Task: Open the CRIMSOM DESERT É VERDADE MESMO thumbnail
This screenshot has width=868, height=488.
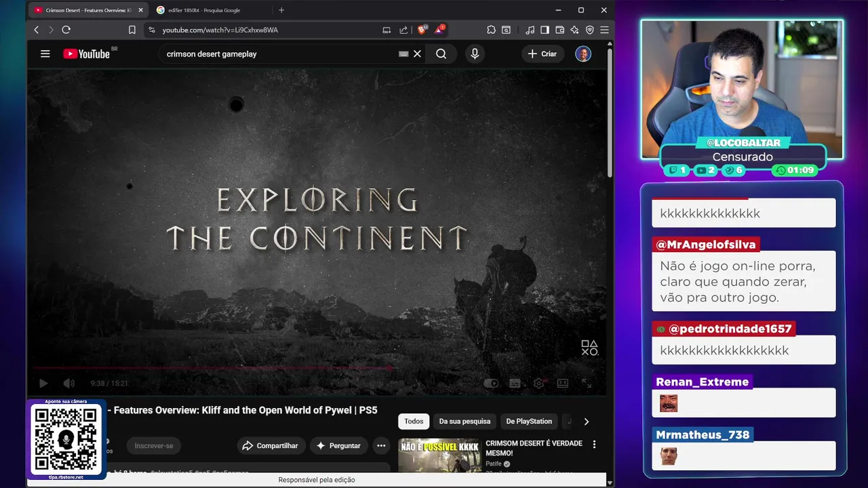Action: [x=439, y=455]
